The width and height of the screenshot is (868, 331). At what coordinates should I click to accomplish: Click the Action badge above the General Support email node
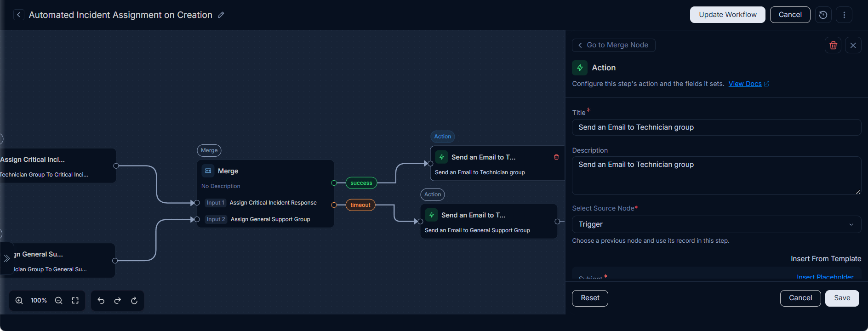(433, 194)
